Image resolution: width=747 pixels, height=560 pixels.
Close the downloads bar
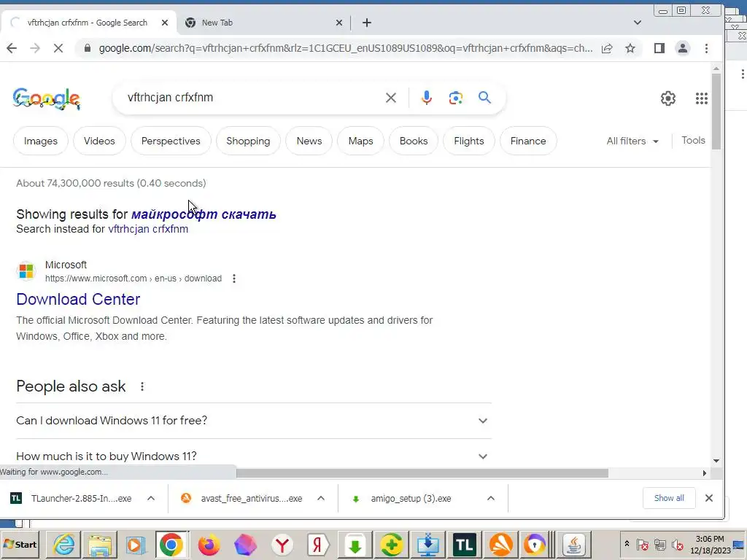tap(709, 498)
